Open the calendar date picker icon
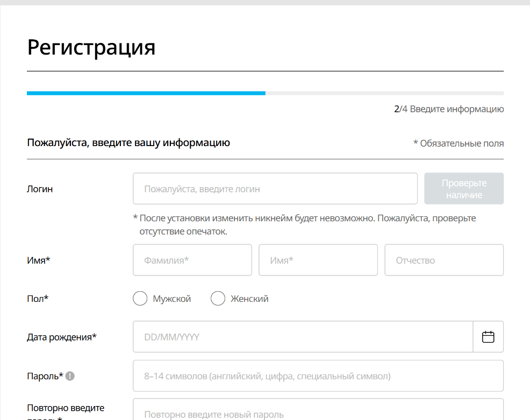 click(488, 337)
